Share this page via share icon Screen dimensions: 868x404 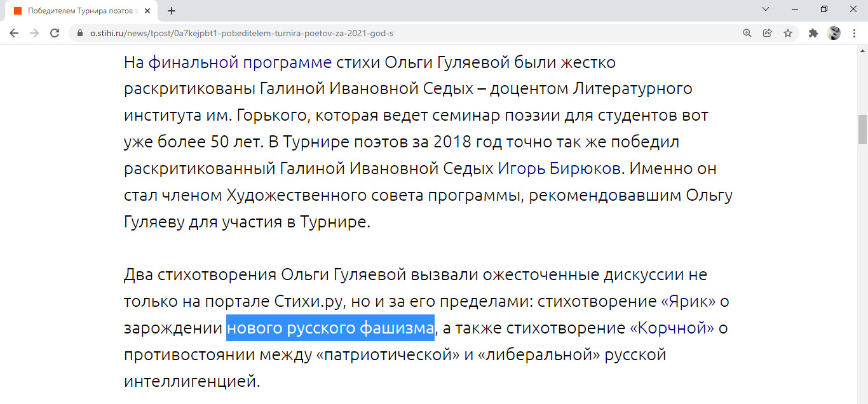click(x=768, y=33)
